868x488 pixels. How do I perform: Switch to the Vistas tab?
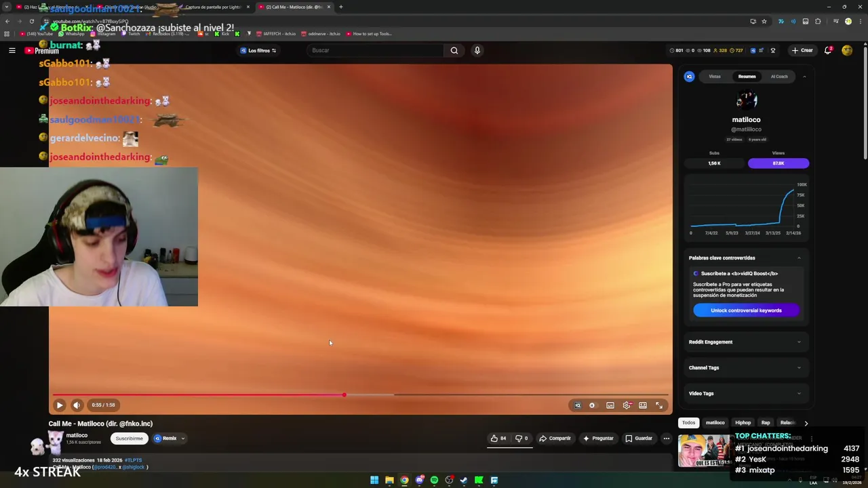point(715,77)
